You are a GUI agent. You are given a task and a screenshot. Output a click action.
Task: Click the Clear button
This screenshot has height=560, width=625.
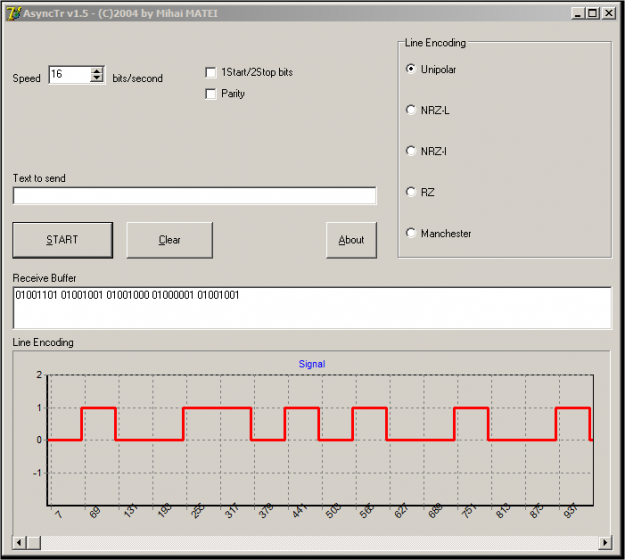point(169,240)
